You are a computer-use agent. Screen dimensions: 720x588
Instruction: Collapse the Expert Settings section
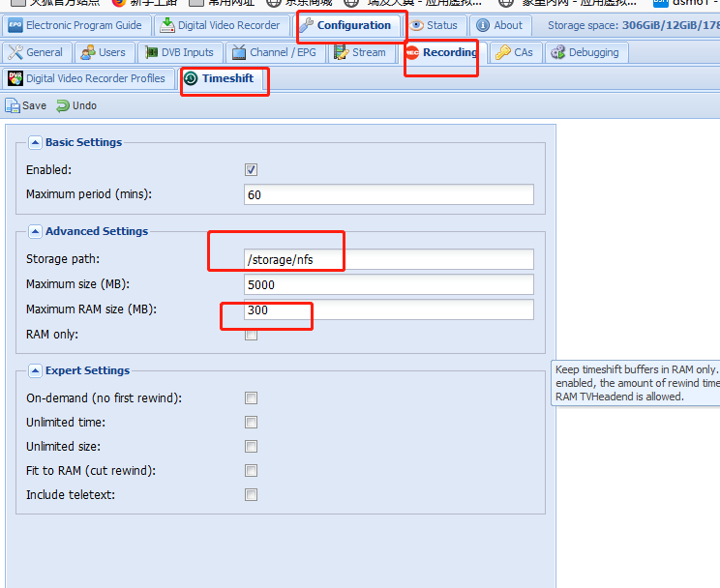pos(35,371)
